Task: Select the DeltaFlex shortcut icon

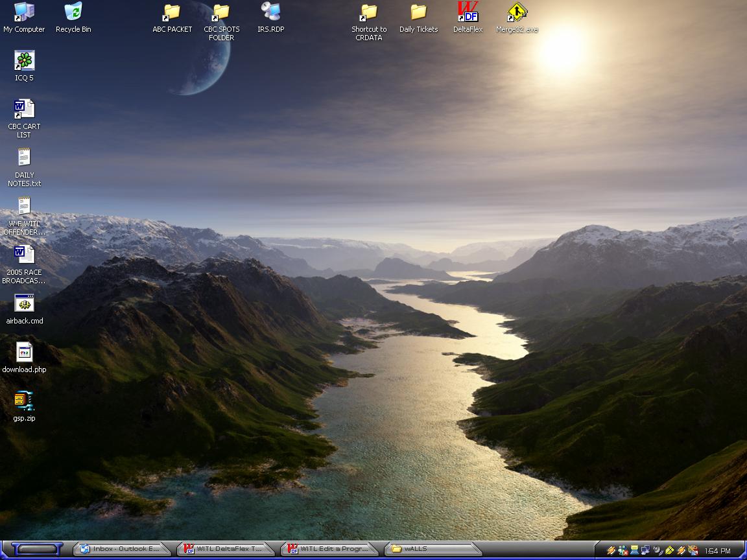Action: pos(468,12)
